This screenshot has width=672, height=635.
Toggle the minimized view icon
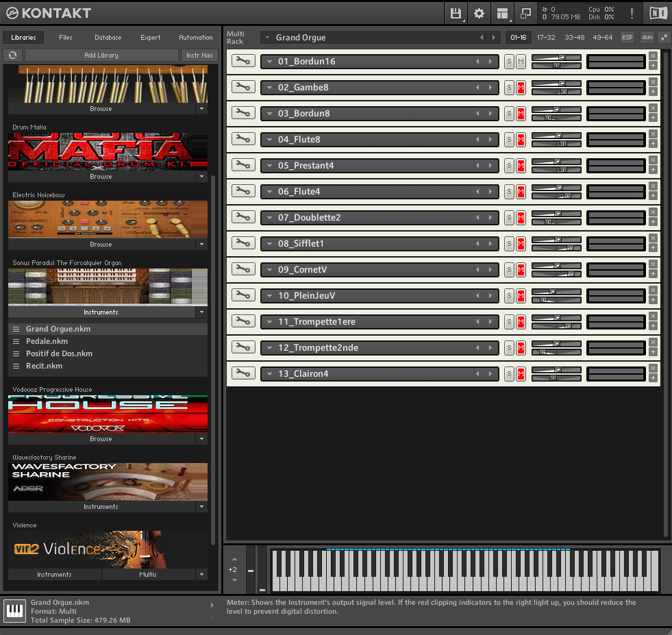[525, 13]
